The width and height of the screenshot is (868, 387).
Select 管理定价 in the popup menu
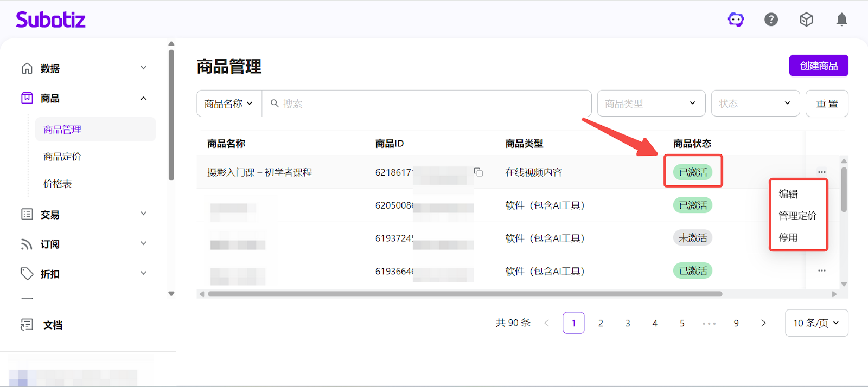pyautogui.click(x=797, y=216)
